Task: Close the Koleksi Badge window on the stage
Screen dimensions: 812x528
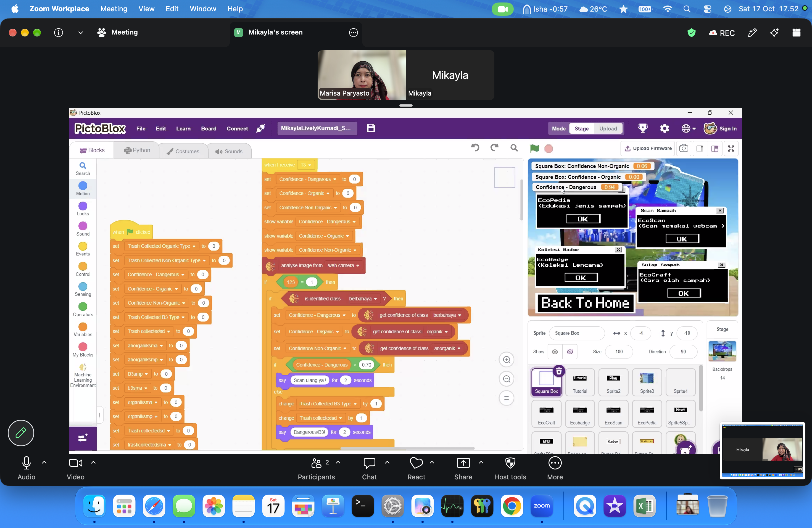Action: point(618,250)
